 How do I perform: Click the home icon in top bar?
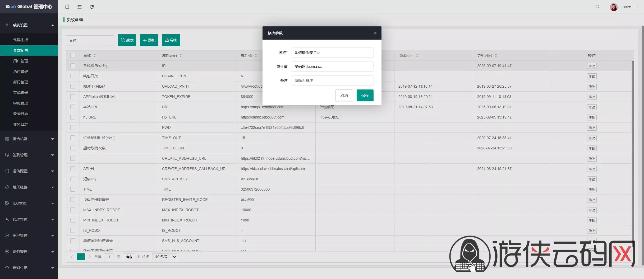67,7
